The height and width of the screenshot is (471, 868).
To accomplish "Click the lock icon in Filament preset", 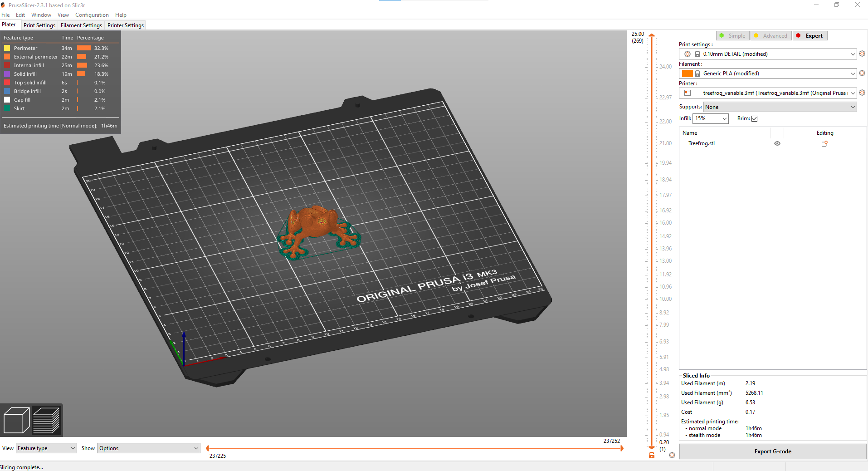I will click(697, 74).
